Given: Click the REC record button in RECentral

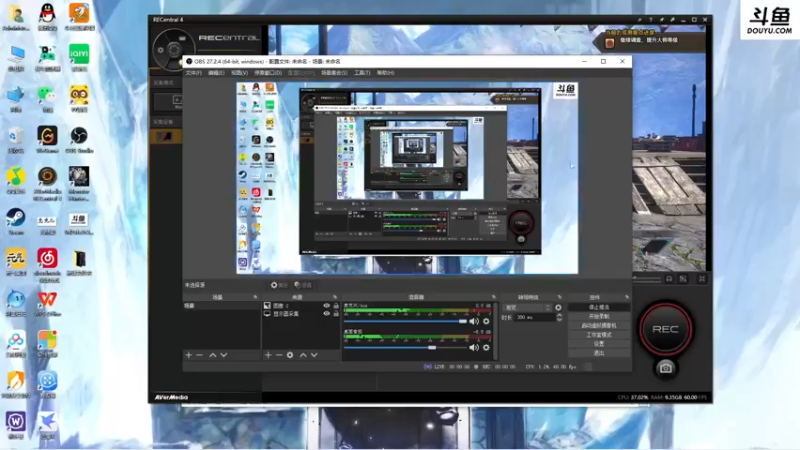Looking at the screenshot, I should pyautogui.click(x=665, y=329).
